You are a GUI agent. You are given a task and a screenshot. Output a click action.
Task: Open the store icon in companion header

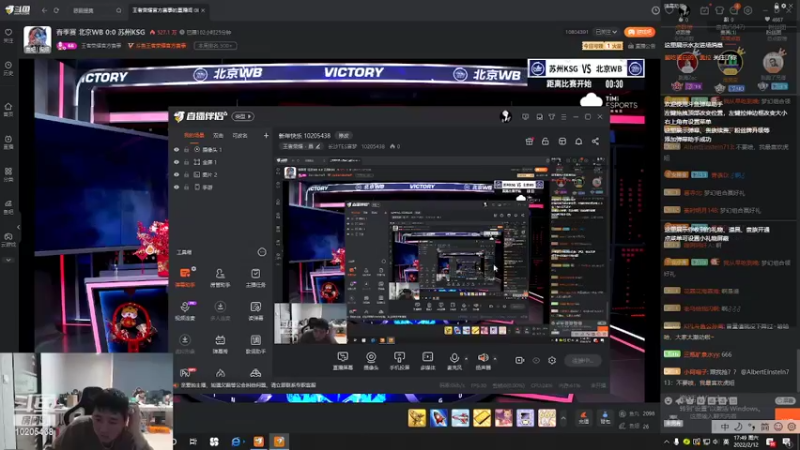tap(562, 141)
